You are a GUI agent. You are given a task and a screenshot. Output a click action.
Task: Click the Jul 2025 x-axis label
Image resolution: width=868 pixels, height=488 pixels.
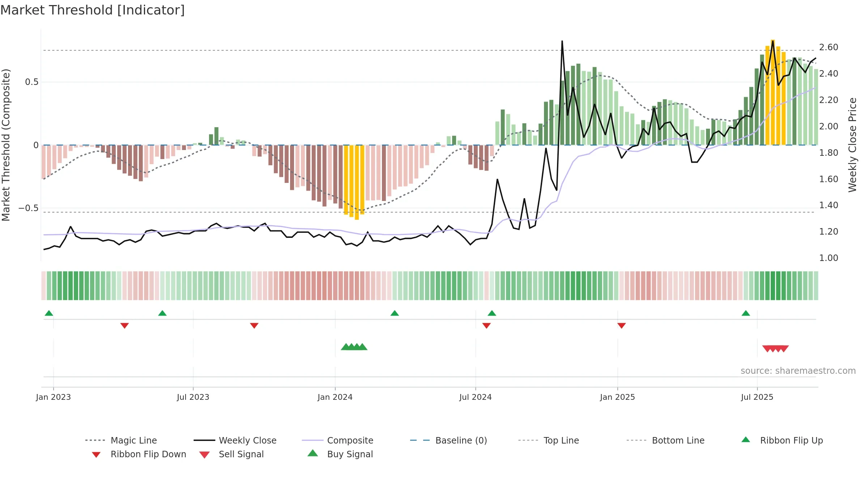pyautogui.click(x=757, y=397)
